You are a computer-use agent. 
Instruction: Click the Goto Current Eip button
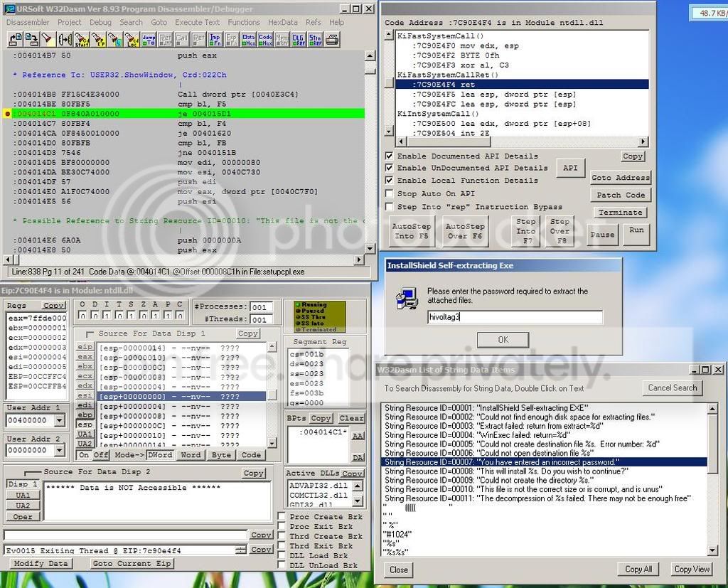132,563
